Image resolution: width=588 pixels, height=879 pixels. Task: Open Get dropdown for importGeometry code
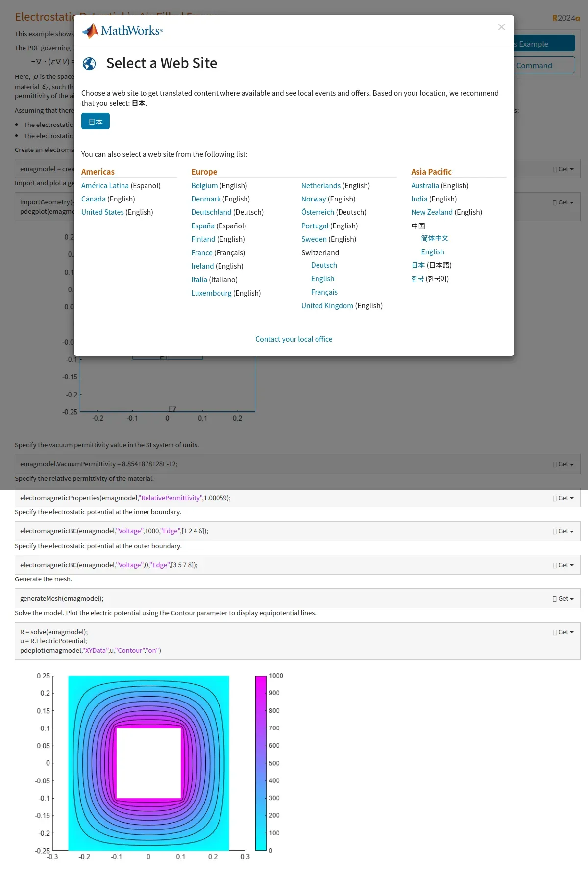563,202
